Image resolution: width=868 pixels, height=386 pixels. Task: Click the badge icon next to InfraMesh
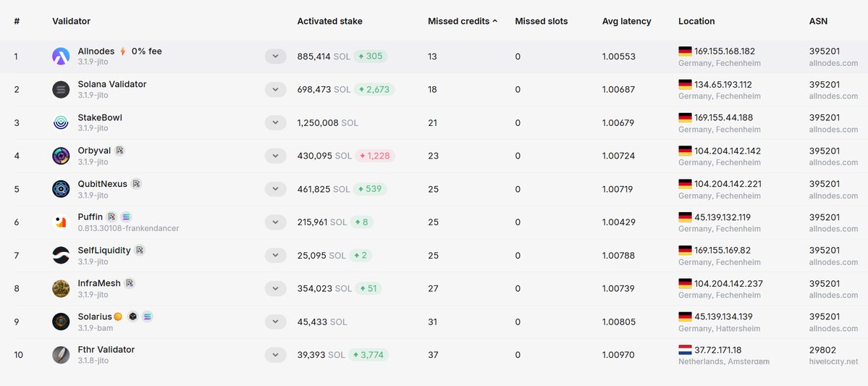(x=130, y=284)
